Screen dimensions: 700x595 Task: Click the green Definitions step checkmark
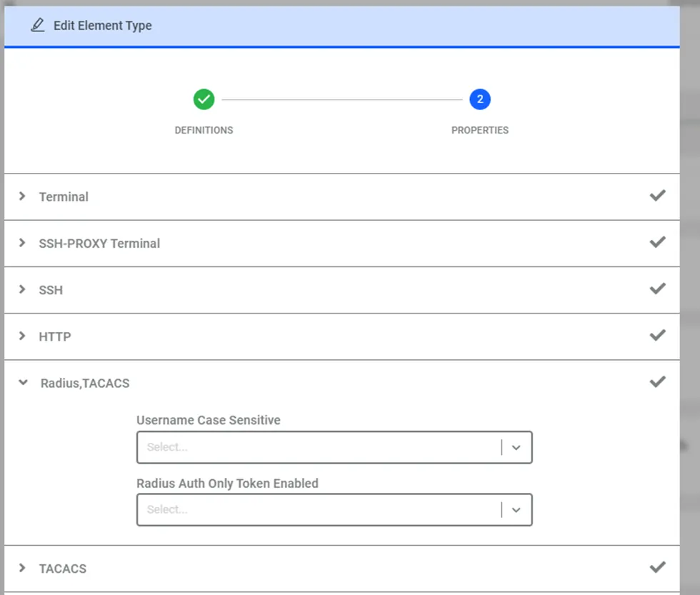(x=204, y=99)
